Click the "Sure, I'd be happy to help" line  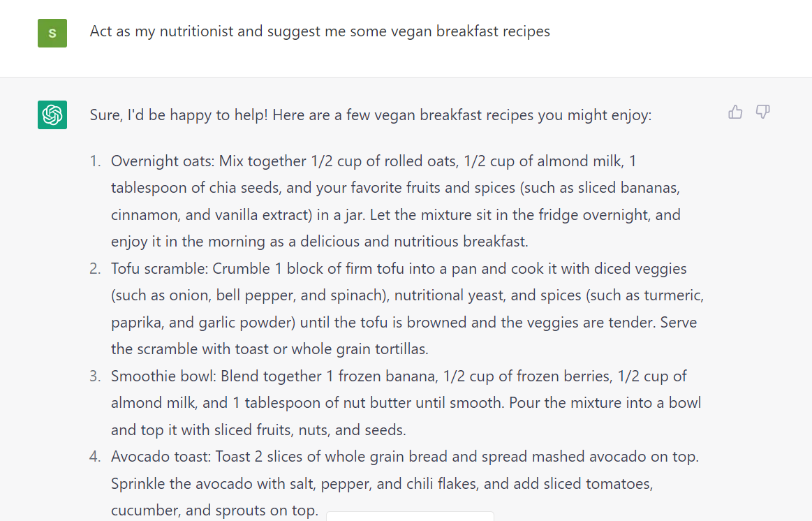point(370,115)
